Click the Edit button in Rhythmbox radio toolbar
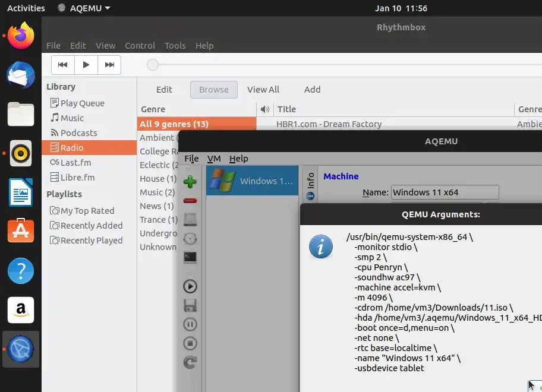 [164, 90]
